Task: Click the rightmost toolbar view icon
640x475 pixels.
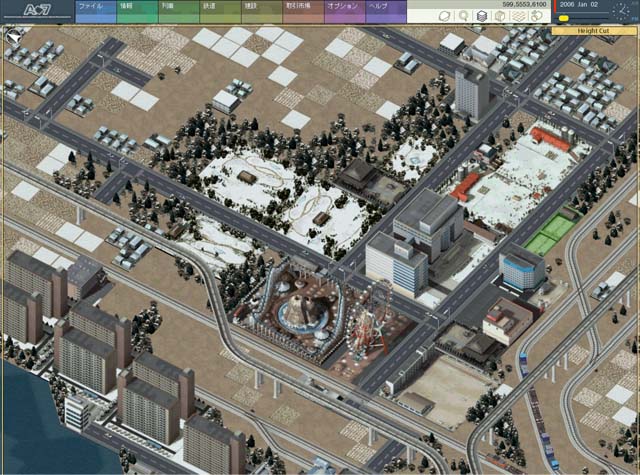Action: [x=537, y=16]
